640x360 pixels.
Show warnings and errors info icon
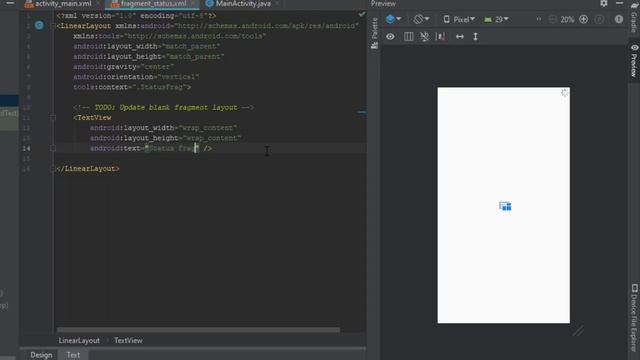pyautogui.click(x=619, y=19)
